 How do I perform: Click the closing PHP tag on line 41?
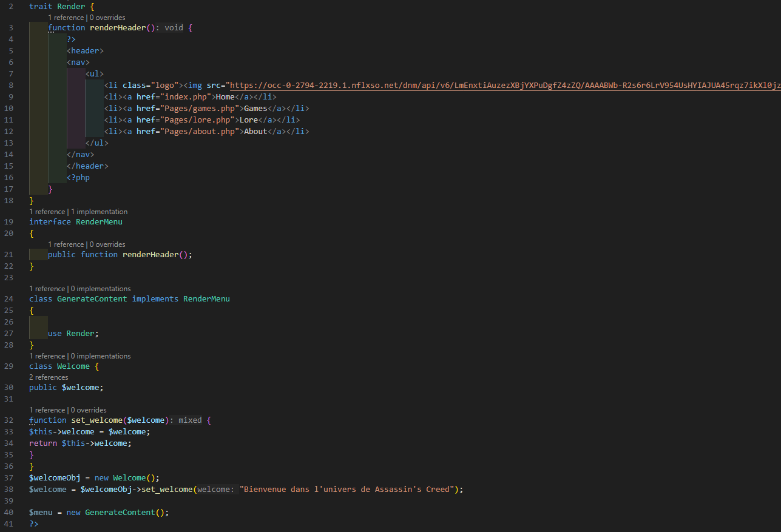point(33,524)
